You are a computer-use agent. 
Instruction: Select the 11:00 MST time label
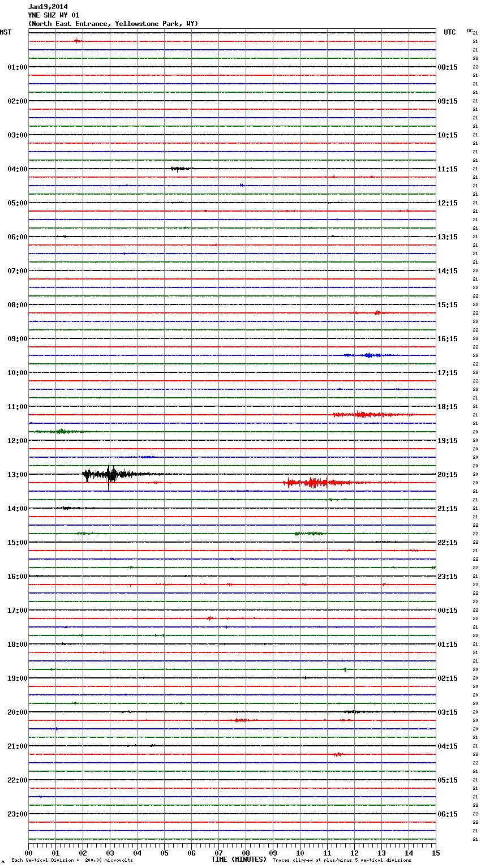point(18,407)
